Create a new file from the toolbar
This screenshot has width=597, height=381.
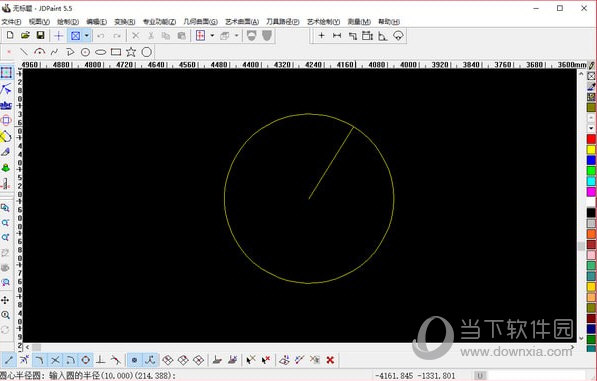[x=10, y=35]
